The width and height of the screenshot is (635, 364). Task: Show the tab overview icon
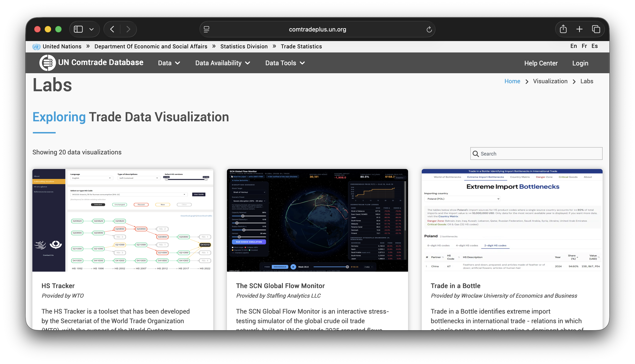pyautogui.click(x=596, y=29)
